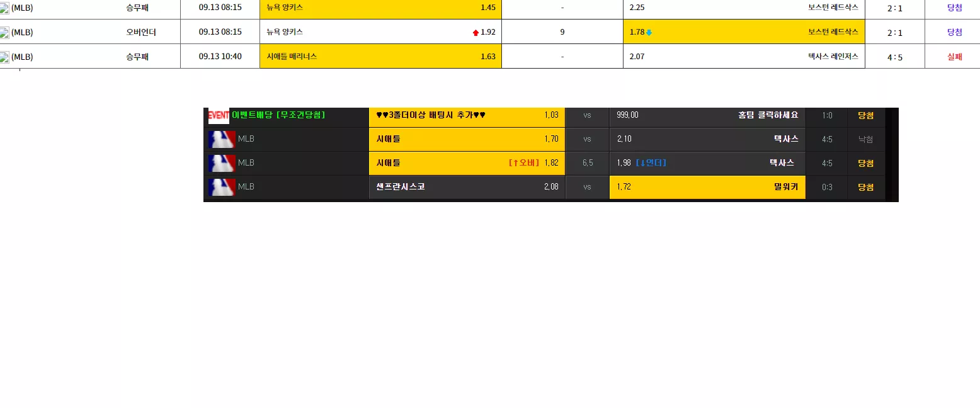980x408 pixels.
Task: Click the MLB logo in the 시애틀 1.70 row
Action: coord(222,139)
